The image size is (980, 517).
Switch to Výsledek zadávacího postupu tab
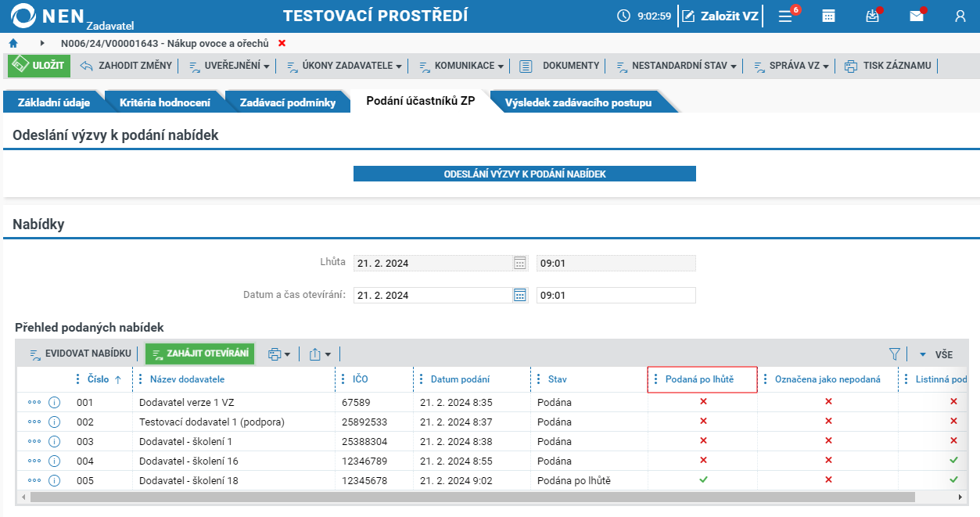tap(578, 102)
